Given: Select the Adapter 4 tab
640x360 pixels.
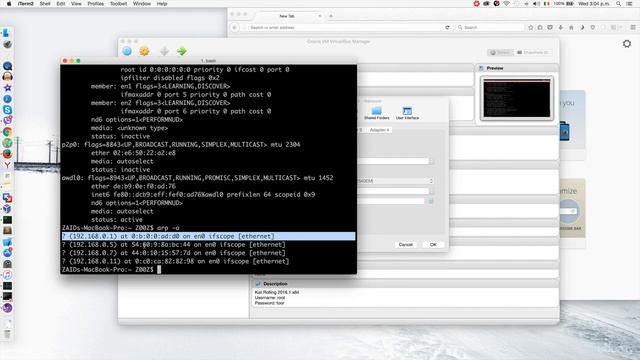Looking at the screenshot, I should tap(379, 130).
